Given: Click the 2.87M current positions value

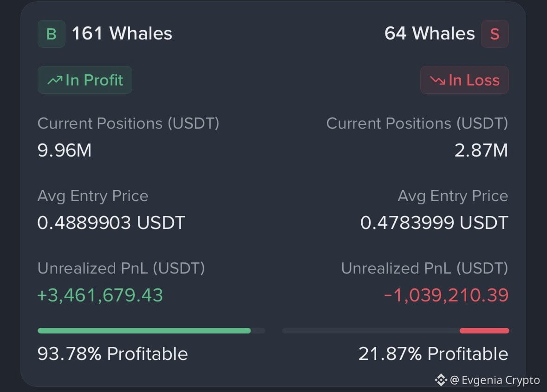Looking at the screenshot, I should pos(481,150).
